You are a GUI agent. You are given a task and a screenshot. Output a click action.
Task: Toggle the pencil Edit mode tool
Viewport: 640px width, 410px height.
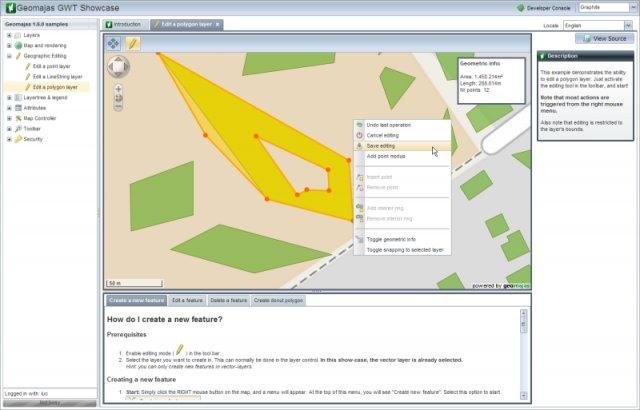(x=132, y=43)
